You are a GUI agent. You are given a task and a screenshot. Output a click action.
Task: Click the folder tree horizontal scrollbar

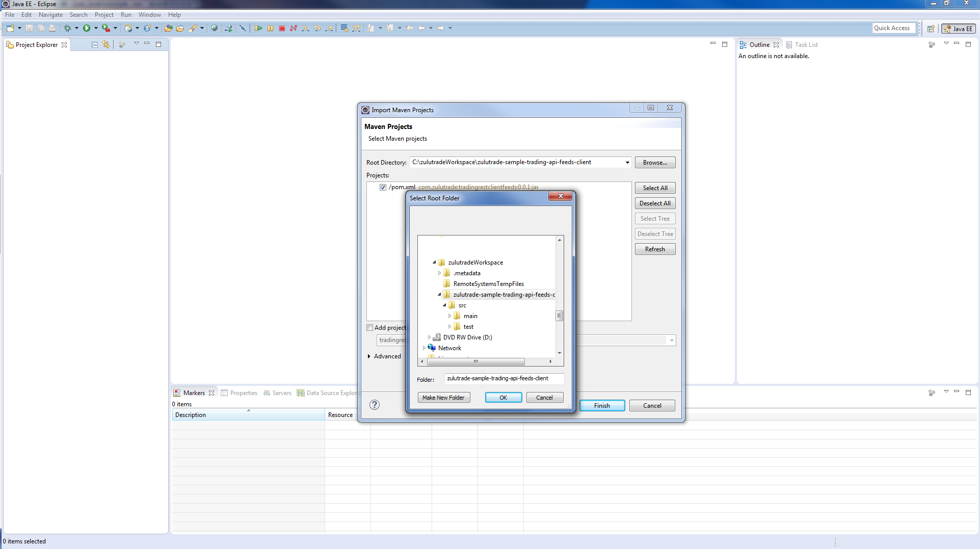(475, 361)
